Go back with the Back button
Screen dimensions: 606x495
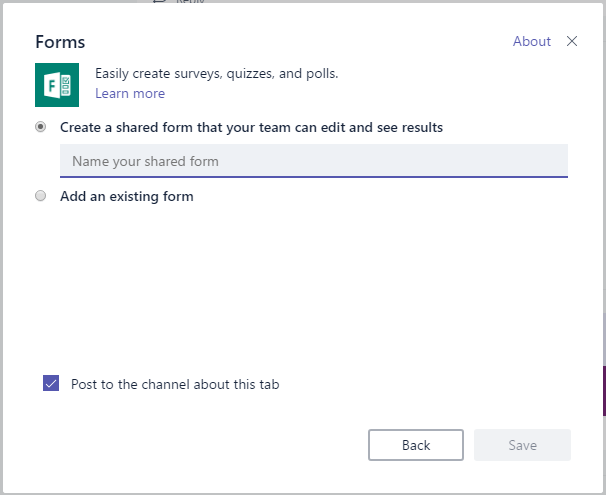point(416,445)
